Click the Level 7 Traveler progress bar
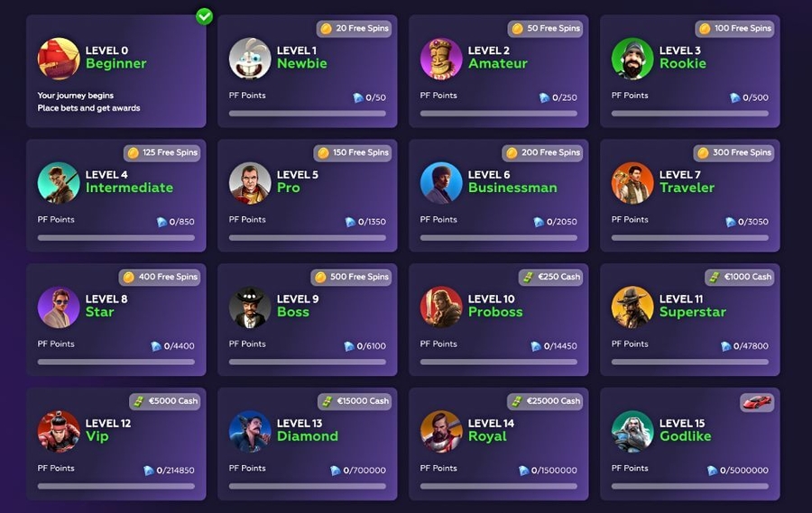The image size is (812, 513). 690,238
